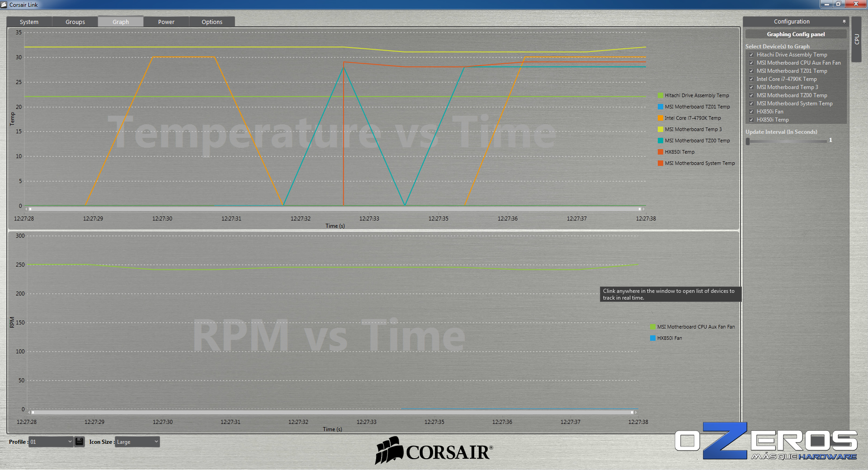
Task: Click the Graphing Config panel header
Action: click(796, 34)
